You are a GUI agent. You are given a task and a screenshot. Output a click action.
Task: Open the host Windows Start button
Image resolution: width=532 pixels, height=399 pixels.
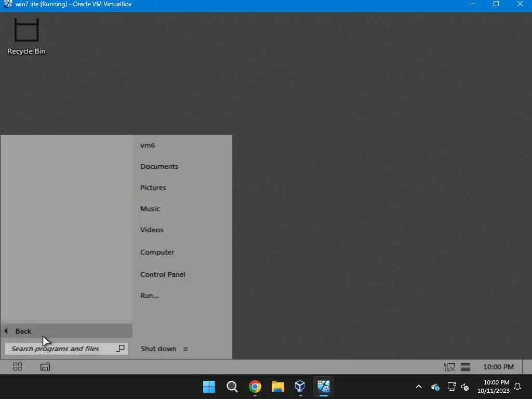pyautogui.click(x=209, y=387)
